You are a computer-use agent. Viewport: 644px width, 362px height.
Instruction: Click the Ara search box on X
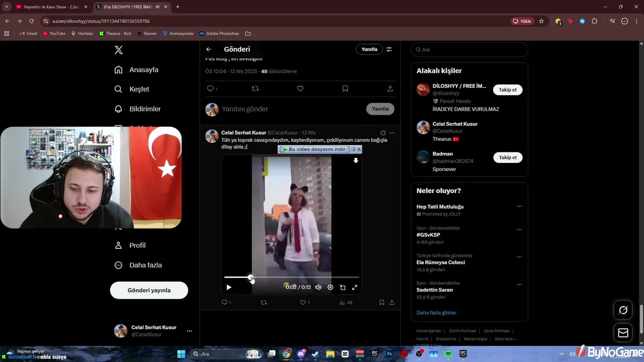pos(469,49)
